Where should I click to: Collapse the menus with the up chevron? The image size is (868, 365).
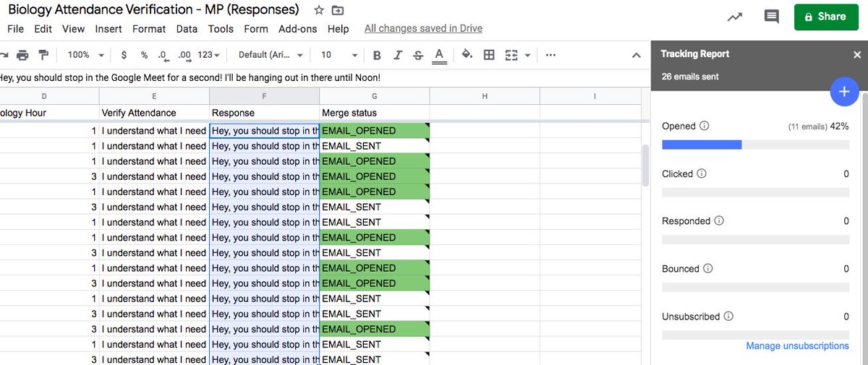(x=636, y=55)
